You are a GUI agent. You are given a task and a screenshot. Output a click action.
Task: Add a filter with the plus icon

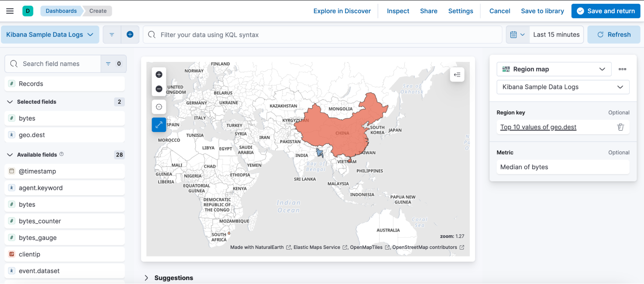tap(130, 34)
